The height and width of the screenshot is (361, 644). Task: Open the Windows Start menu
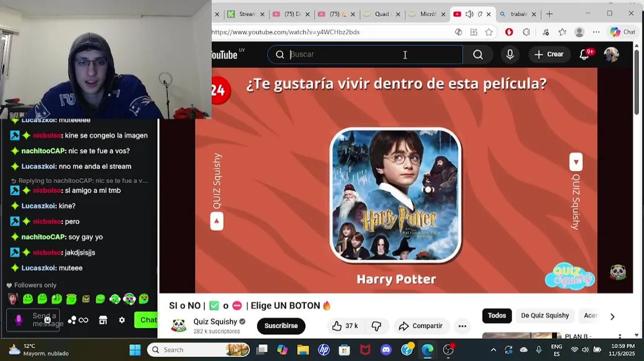tap(135, 350)
